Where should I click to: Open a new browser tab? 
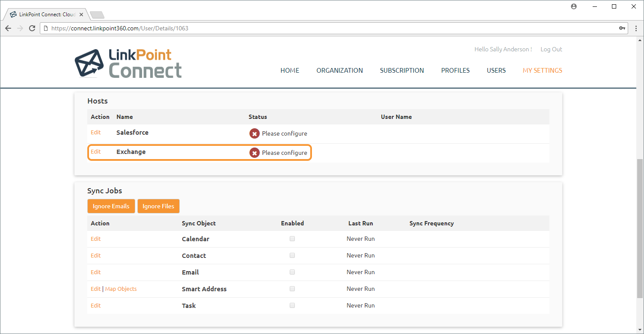(97, 15)
